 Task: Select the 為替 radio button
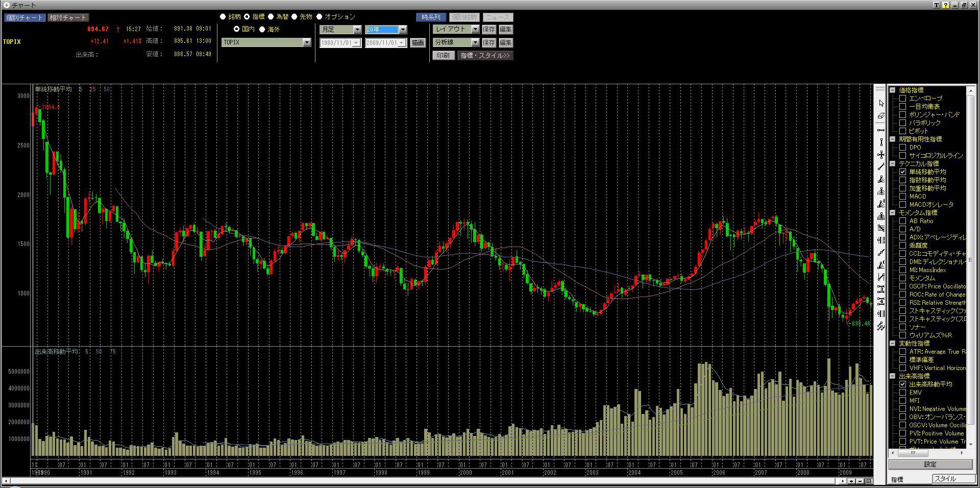click(271, 17)
